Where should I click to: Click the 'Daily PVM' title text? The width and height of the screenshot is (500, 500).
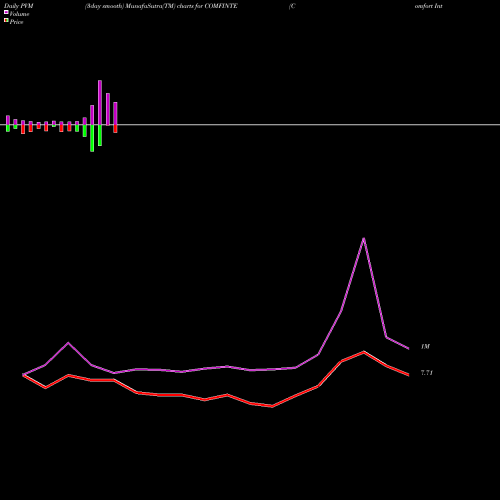click(x=19, y=6)
